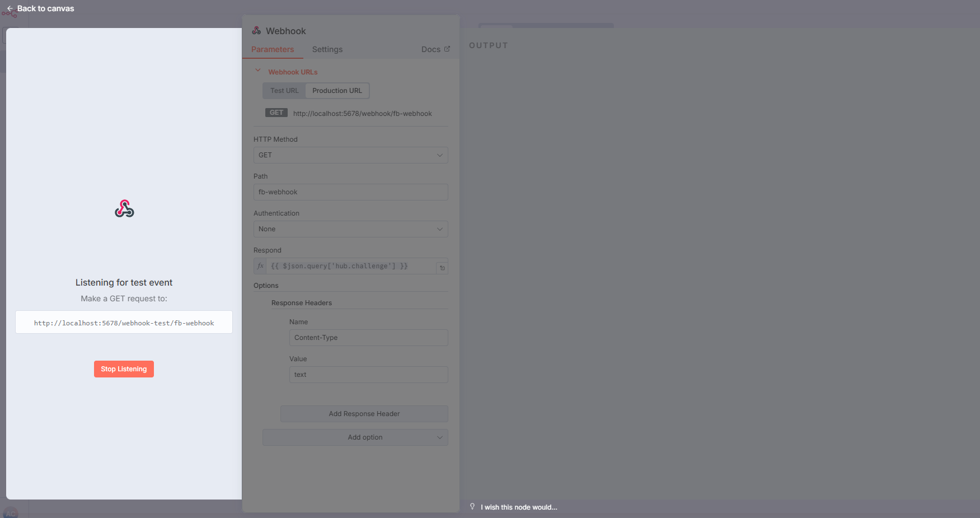Click the large Webhook icon in the listening panel
980x518 pixels.
pyautogui.click(x=124, y=208)
